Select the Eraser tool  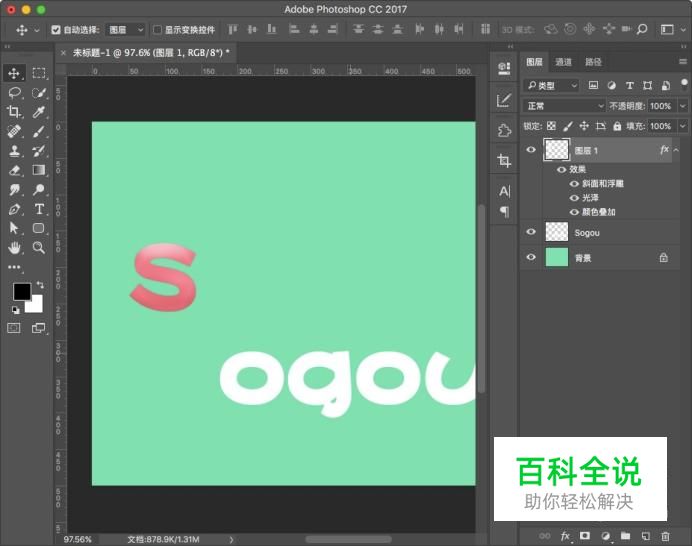point(14,170)
